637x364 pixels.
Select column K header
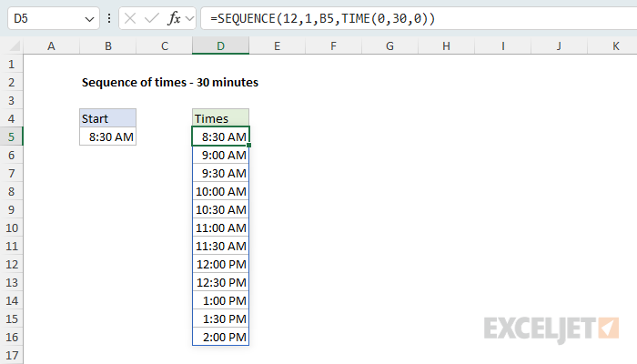[x=612, y=45]
